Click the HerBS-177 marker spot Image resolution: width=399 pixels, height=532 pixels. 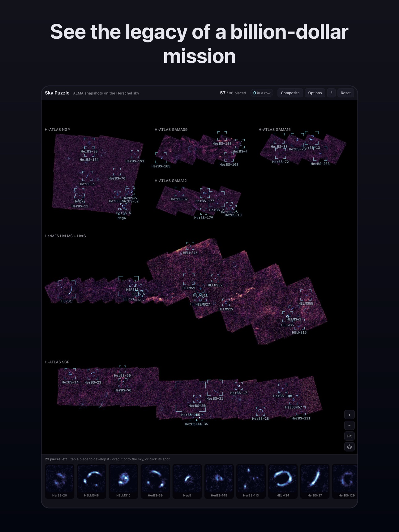click(x=205, y=193)
